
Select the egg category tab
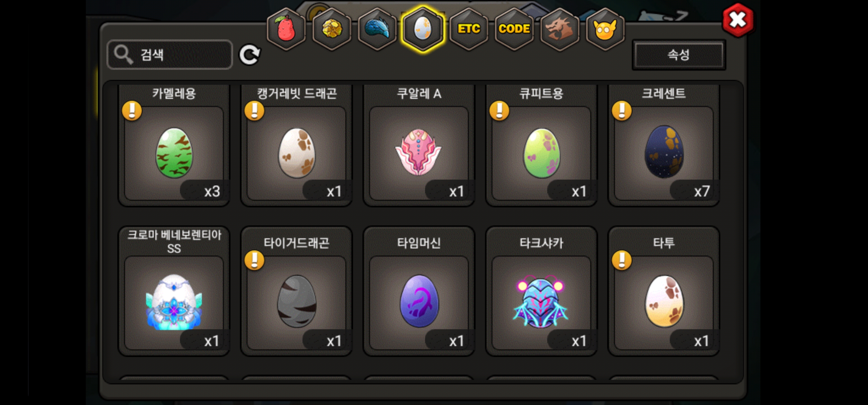[x=422, y=29]
